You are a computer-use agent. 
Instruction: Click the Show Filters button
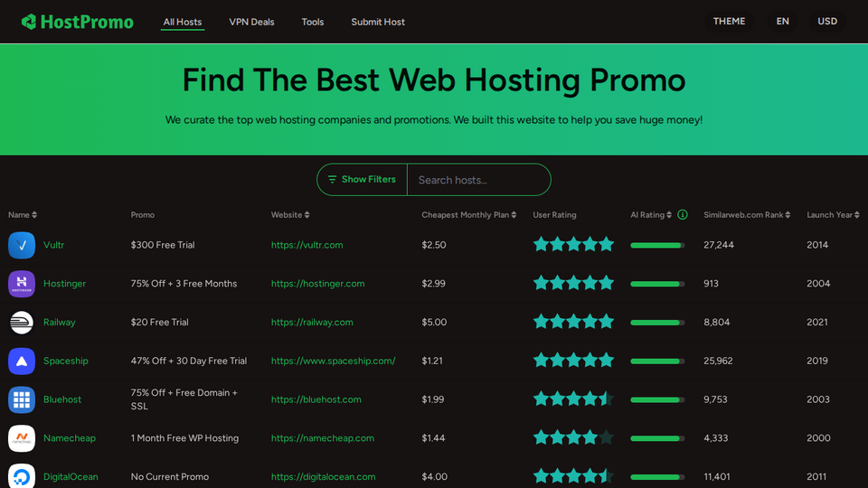tap(362, 179)
